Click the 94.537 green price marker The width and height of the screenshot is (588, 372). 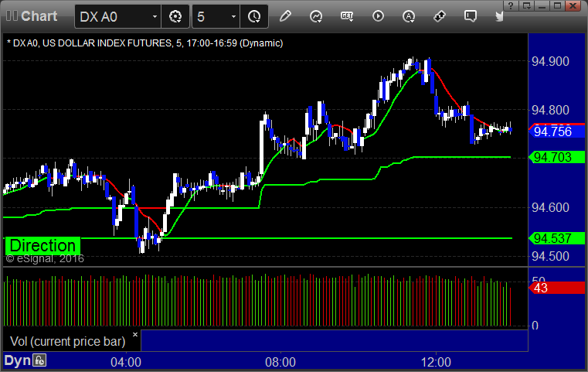[556, 238]
